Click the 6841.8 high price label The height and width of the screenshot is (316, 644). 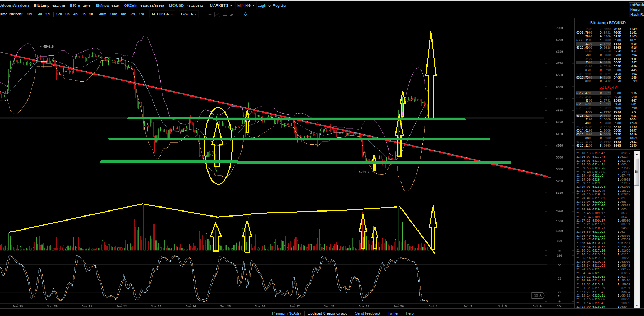pyautogui.click(x=48, y=46)
